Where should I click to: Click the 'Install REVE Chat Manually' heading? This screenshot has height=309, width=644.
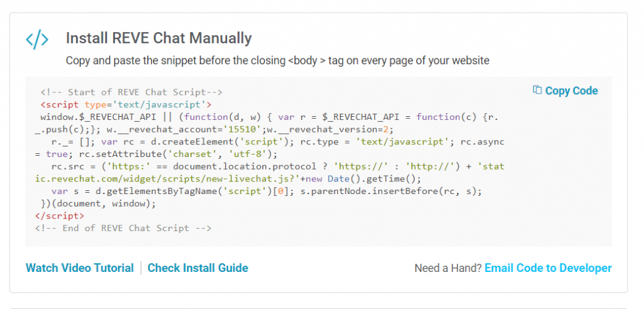click(x=158, y=38)
